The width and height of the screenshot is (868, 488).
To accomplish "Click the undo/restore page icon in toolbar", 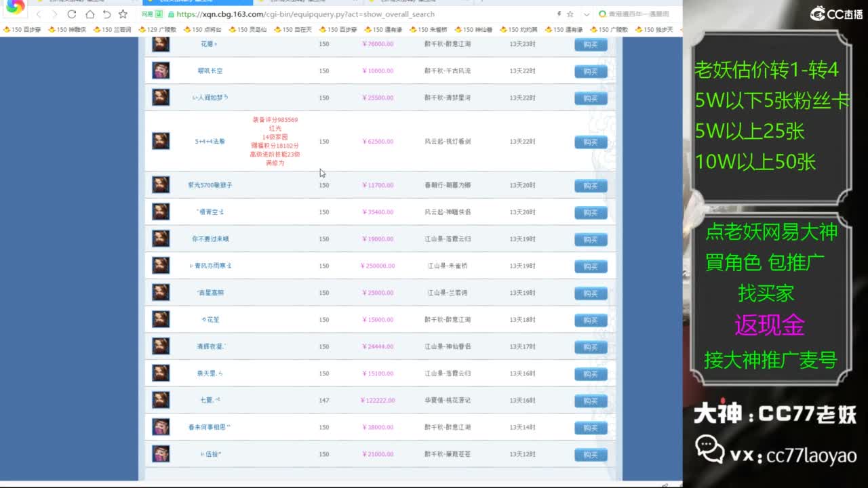I will pos(106,14).
